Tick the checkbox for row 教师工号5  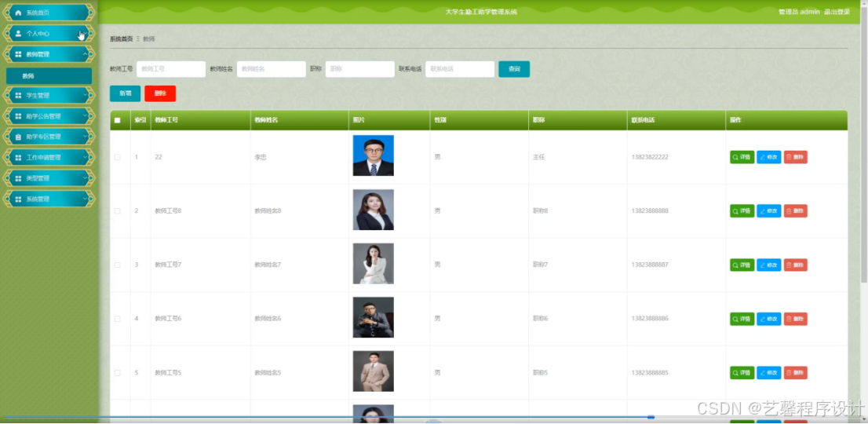coord(118,372)
